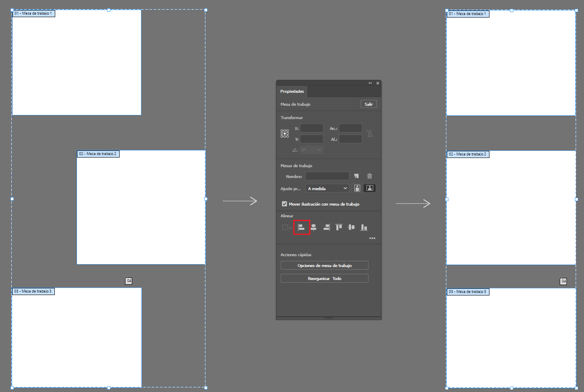Click the Reorganizar Todo button
Image resolution: width=584 pixels, height=392 pixels.
click(x=324, y=278)
